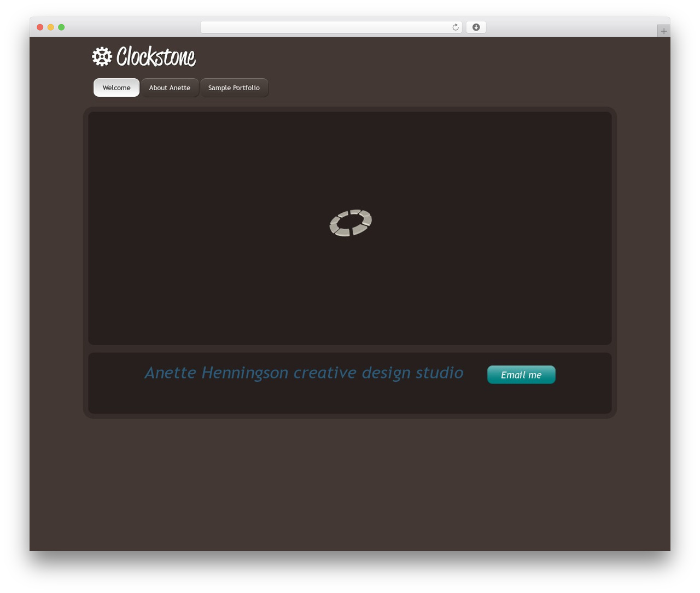
Task: Focus the browser address bar
Action: pyautogui.click(x=331, y=27)
